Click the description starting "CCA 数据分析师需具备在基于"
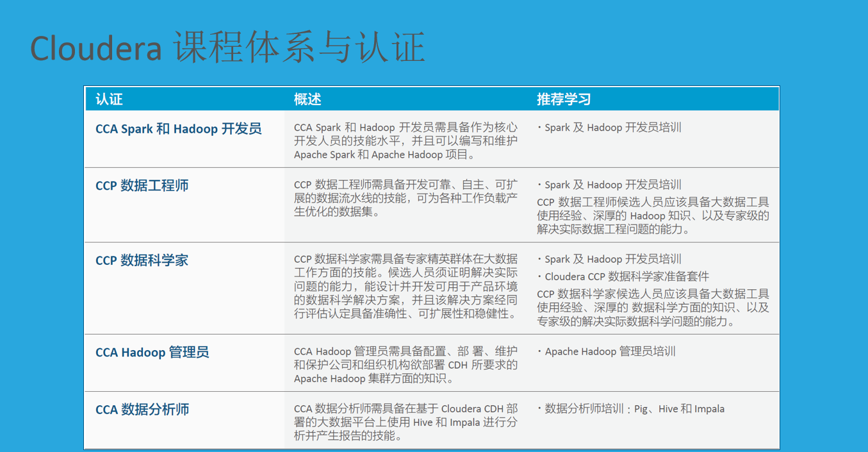The width and height of the screenshot is (868, 452). 406,422
